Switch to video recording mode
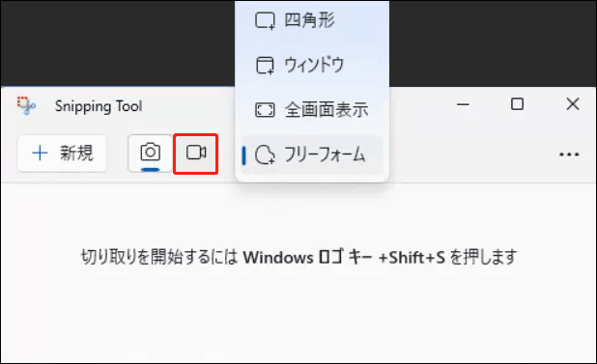Screen dimensions: 597x364 (196, 154)
